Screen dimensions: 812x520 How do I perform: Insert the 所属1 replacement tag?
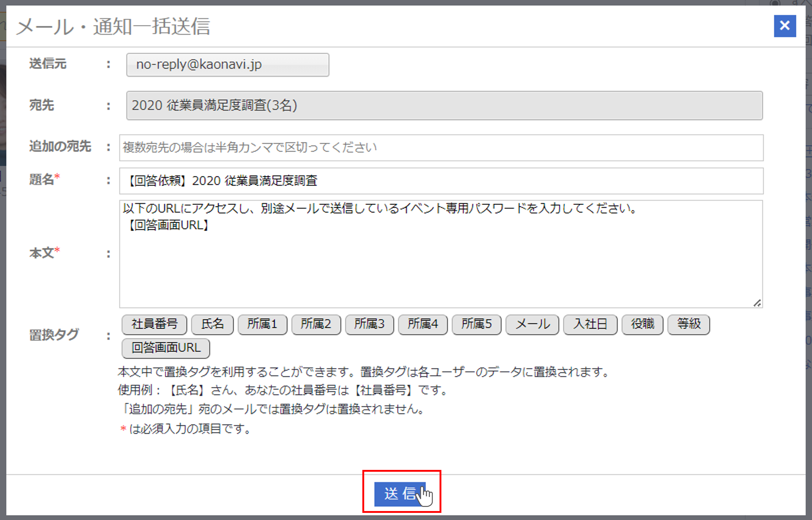(x=262, y=324)
